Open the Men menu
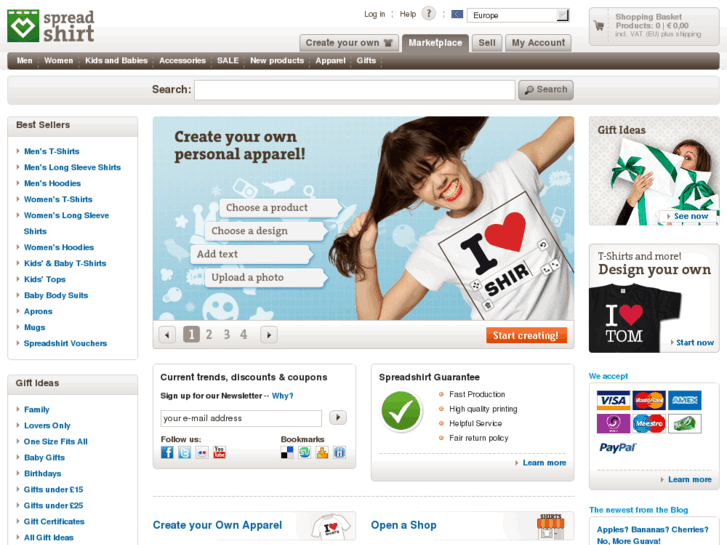The width and height of the screenshot is (727, 545). coord(25,60)
